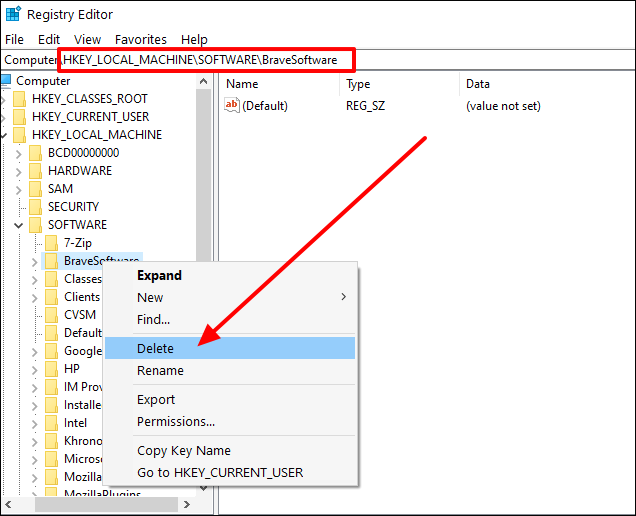
Task: Click tree scrollbar up arrow
Action: point(204,81)
